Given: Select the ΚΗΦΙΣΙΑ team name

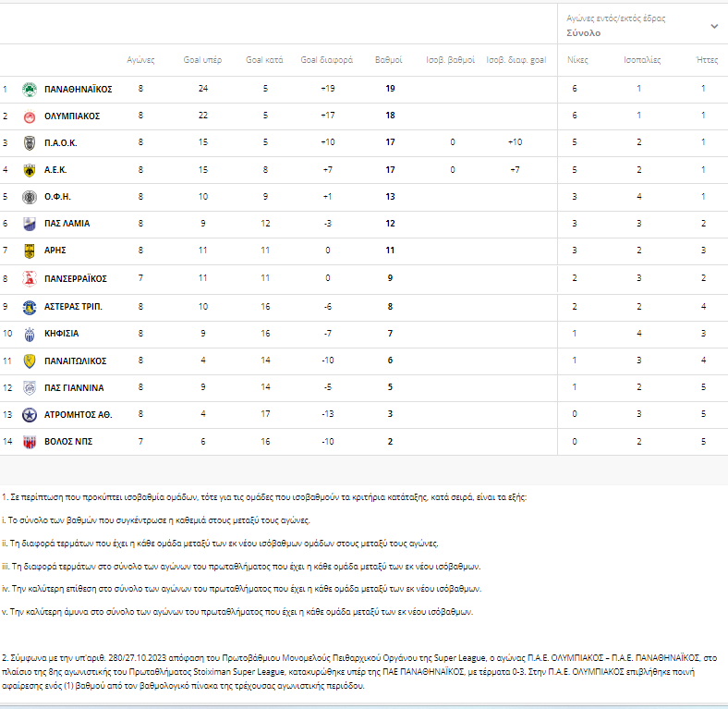Looking at the screenshot, I should [x=62, y=333].
